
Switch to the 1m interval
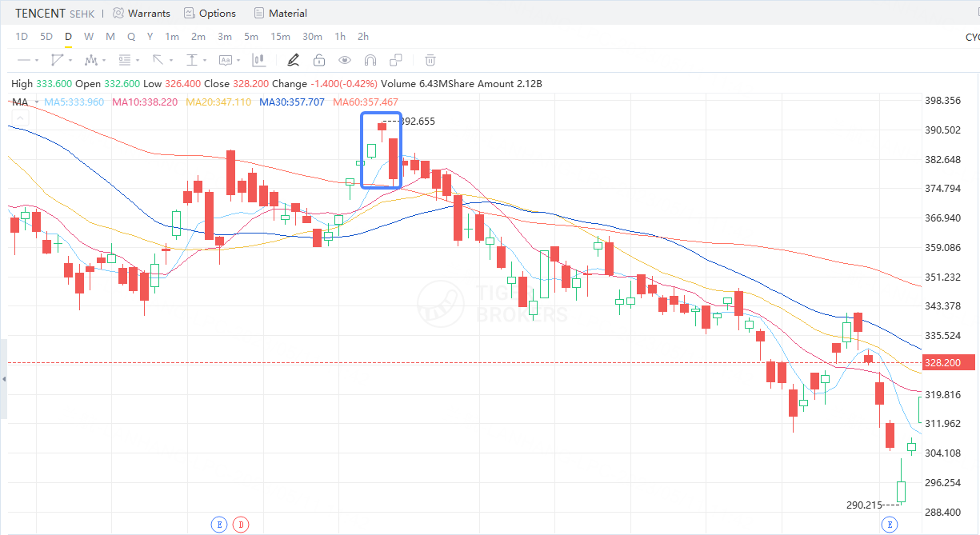tap(172, 37)
